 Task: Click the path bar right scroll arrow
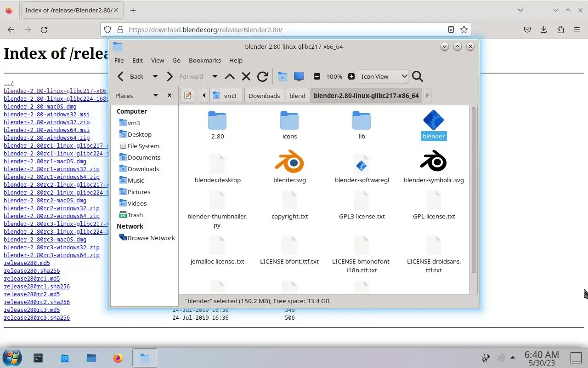427,95
